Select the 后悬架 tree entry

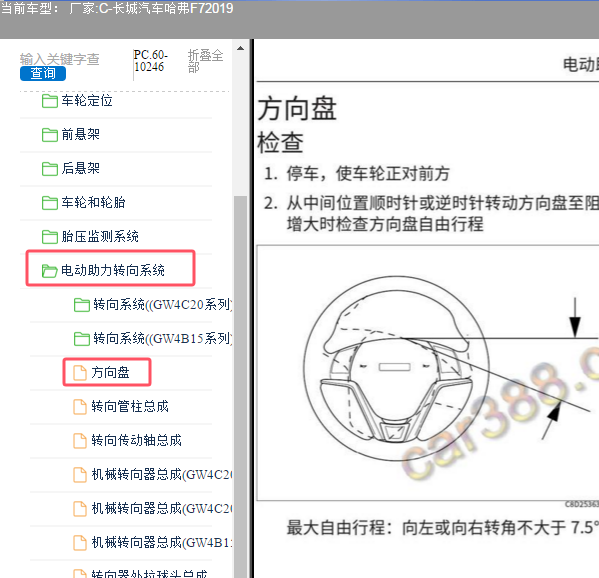coord(81,168)
